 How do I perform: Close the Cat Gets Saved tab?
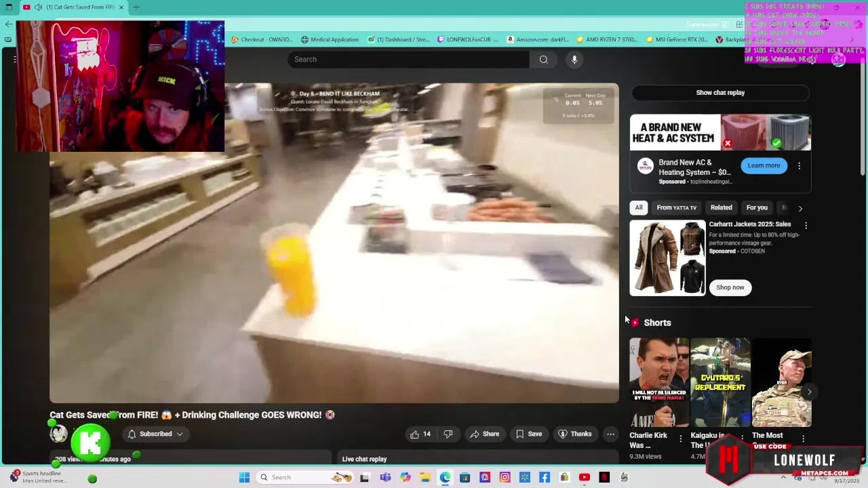tap(121, 7)
